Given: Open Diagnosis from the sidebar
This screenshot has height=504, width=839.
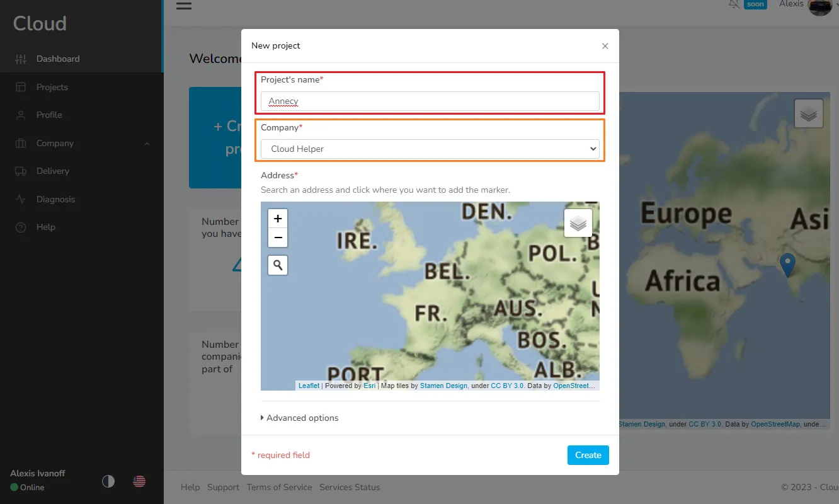Looking at the screenshot, I should click(x=55, y=199).
